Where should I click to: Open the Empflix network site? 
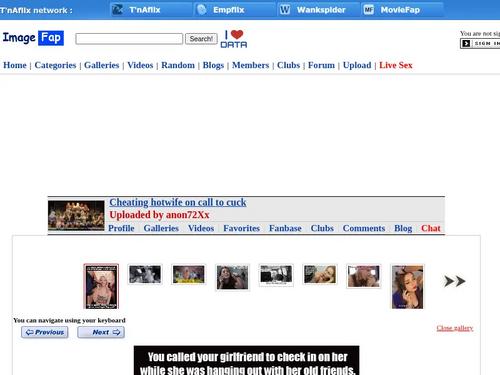[235, 10]
